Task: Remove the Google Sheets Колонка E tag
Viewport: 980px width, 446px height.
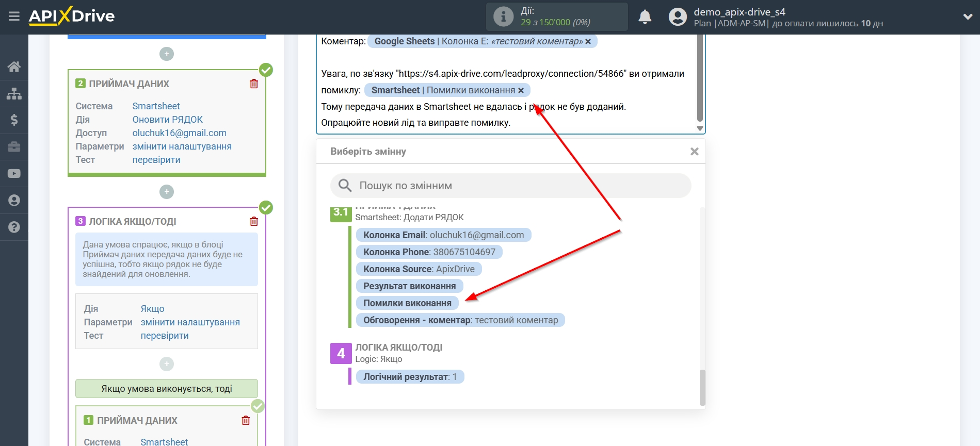Action: [x=588, y=41]
